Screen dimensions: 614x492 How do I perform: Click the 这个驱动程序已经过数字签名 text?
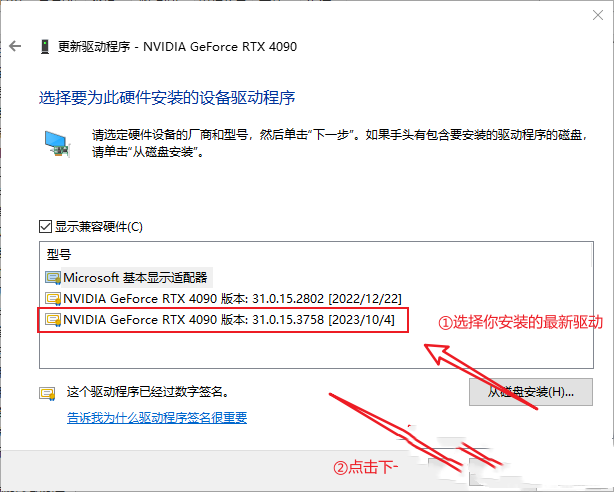[148, 392]
